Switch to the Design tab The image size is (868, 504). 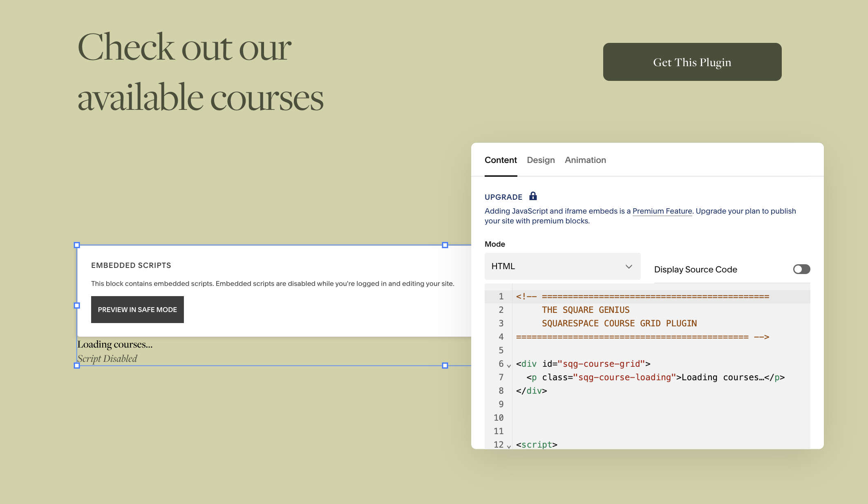pos(541,160)
